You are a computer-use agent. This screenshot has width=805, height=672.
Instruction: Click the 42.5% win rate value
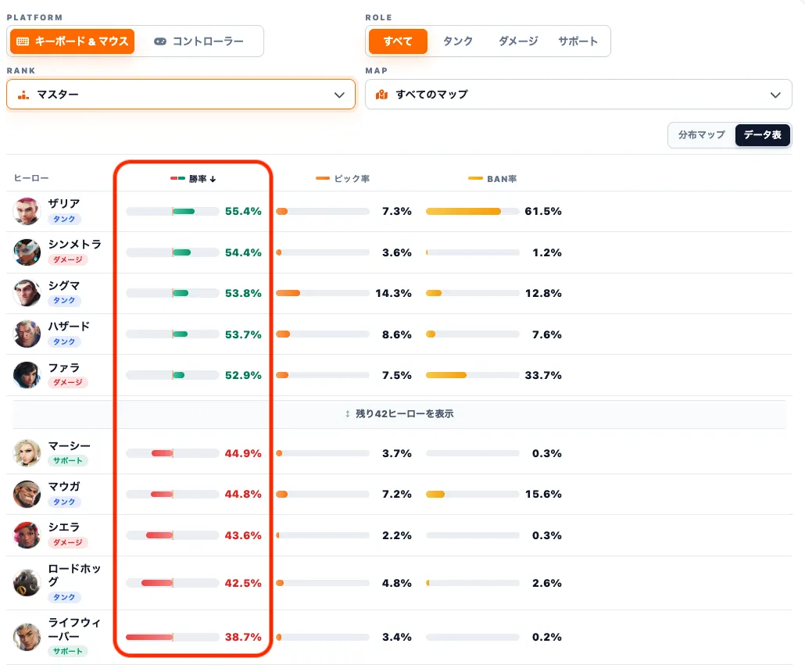click(x=243, y=583)
